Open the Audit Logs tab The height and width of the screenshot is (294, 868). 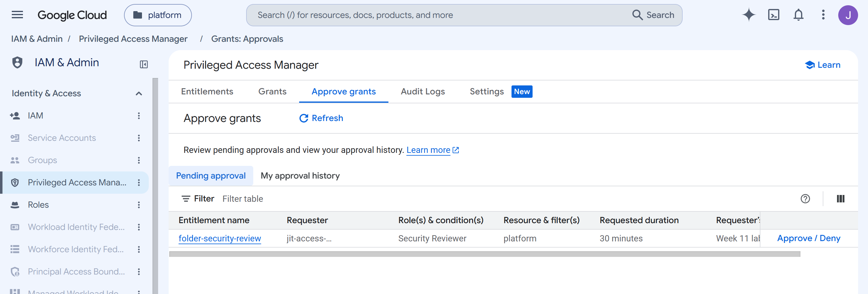pyautogui.click(x=423, y=92)
